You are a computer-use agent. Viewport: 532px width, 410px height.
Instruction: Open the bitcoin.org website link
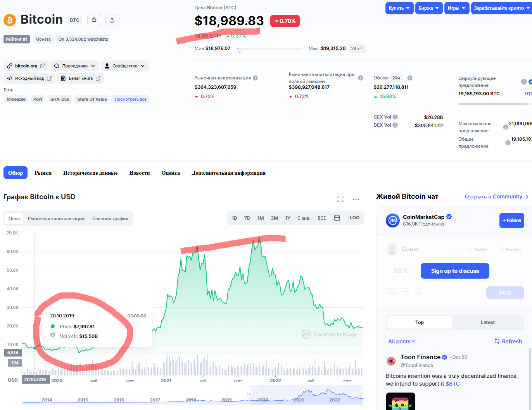tap(26, 66)
